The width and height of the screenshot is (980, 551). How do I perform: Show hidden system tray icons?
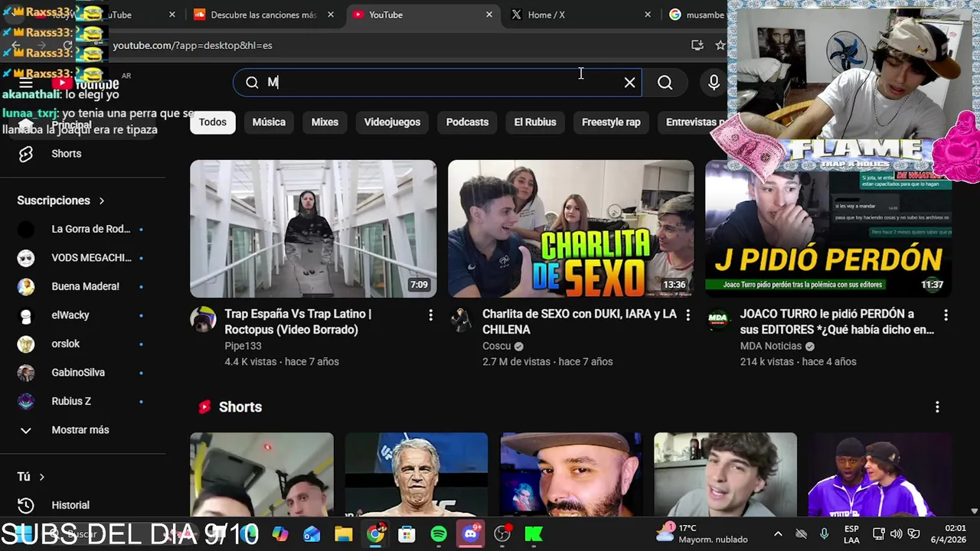coord(778,534)
